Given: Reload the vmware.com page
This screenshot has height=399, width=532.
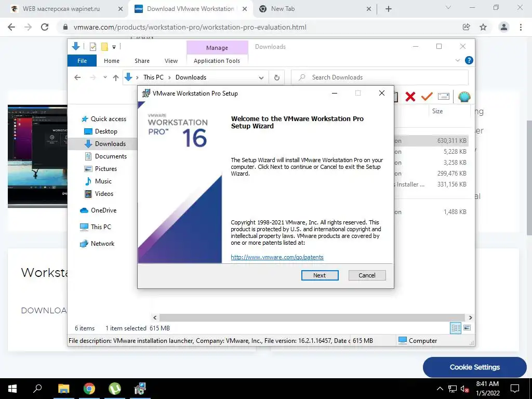Looking at the screenshot, I should (45, 27).
